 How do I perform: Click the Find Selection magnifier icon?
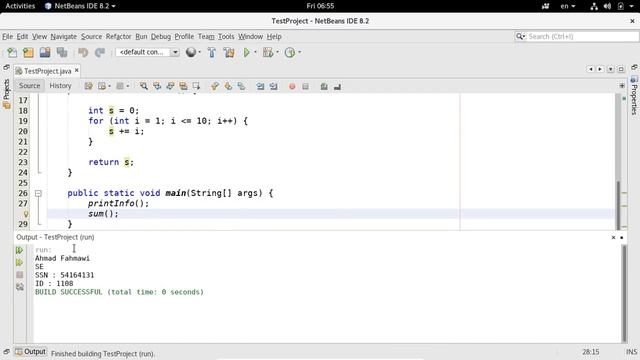coord(144,86)
